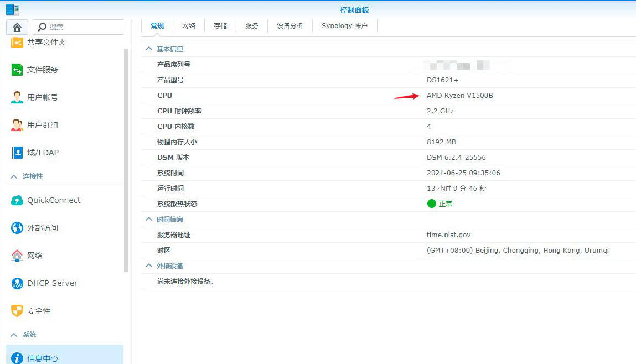Switch to the Device Analytics (设备分析) tab
This screenshot has height=364, width=636.
(x=290, y=26)
